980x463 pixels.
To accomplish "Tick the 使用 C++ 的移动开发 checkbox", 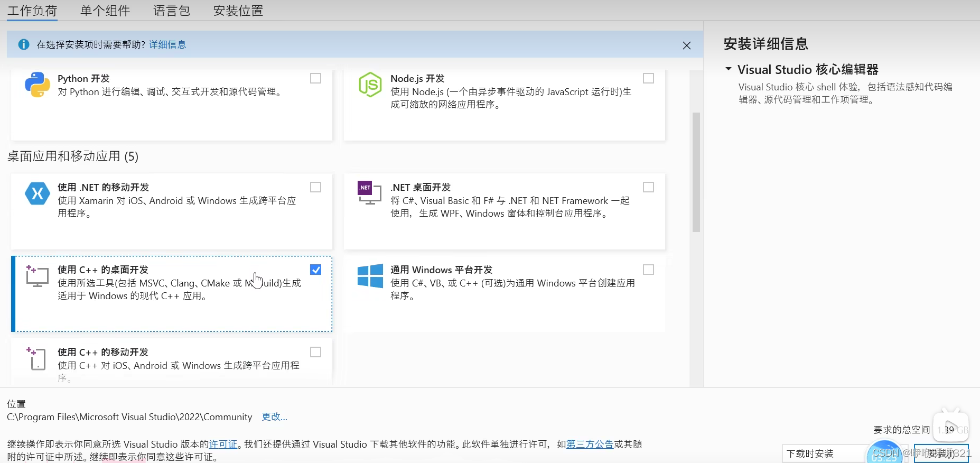I will click(316, 352).
